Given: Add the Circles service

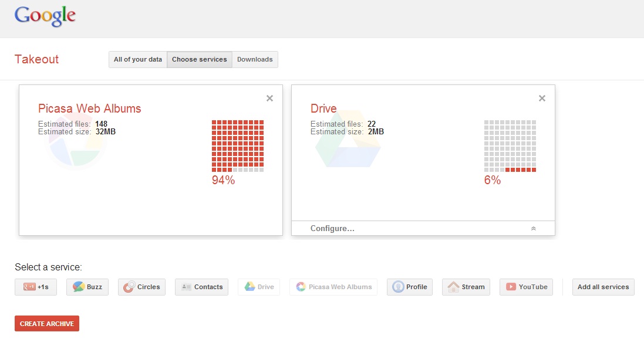Looking at the screenshot, I should 141,287.
